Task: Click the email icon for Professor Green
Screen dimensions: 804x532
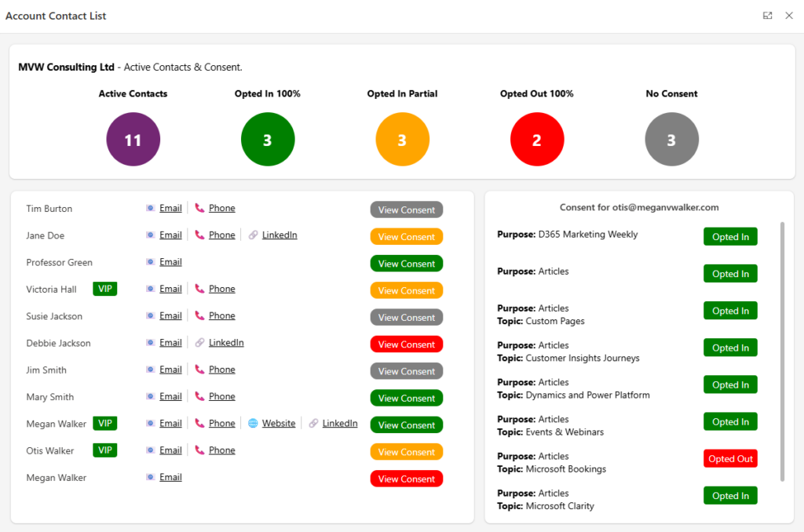Action: (150, 262)
